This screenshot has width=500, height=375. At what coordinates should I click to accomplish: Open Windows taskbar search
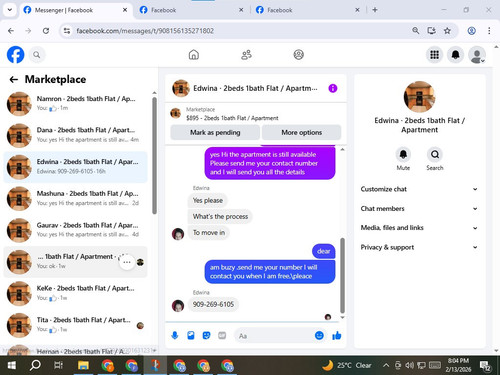coord(35,365)
